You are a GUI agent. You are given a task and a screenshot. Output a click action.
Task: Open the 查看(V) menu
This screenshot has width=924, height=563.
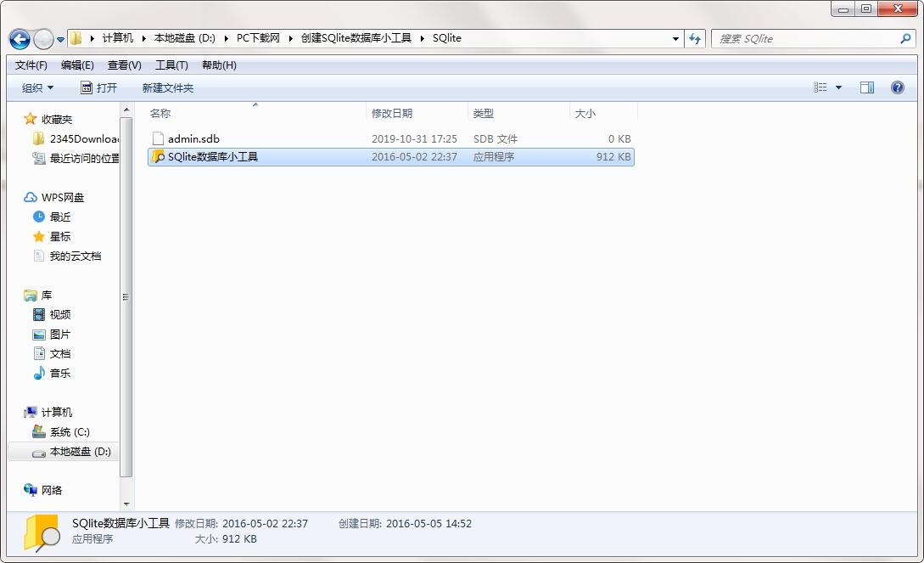[125, 65]
